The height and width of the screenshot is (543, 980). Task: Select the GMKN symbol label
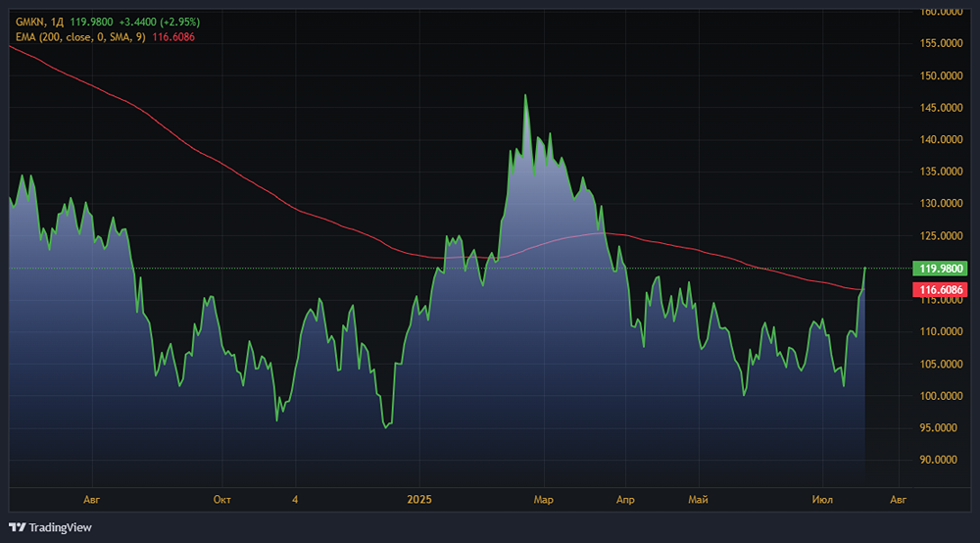29,22
